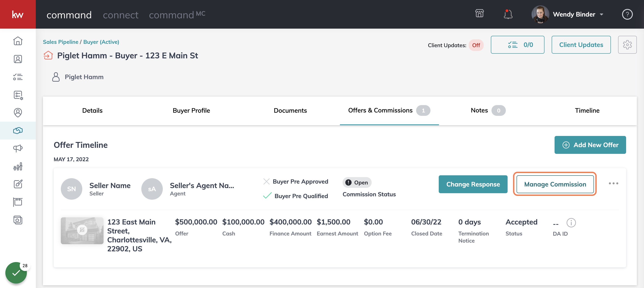Image resolution: width=644 pixels, height=288 pixels.
Task: Follow the Buyer (Active) breadcrumb link
Action: coord(101,42)
